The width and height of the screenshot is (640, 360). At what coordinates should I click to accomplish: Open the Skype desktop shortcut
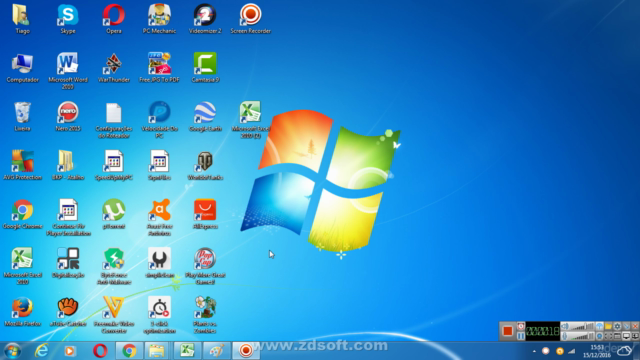coord(68,18)
